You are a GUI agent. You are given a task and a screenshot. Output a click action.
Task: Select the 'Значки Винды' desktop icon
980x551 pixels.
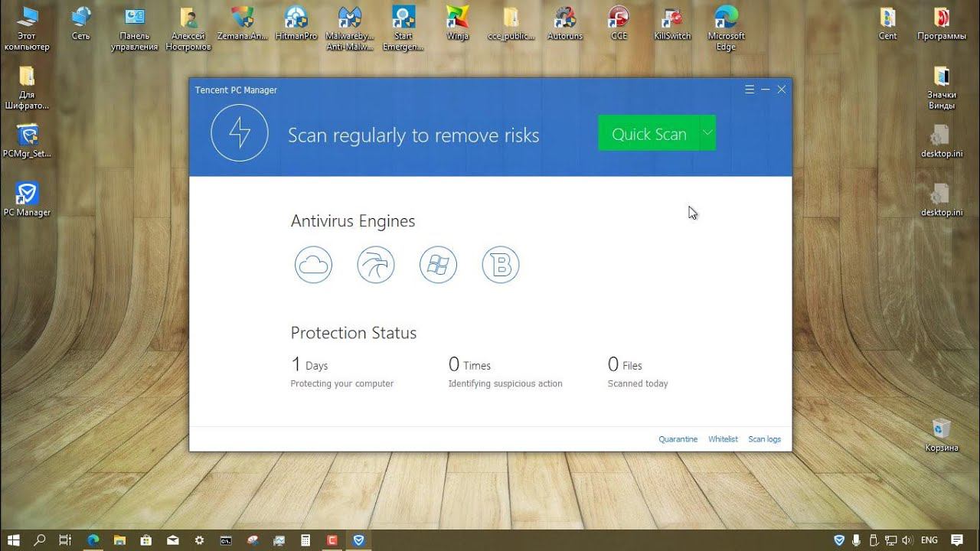coord(942,87)
